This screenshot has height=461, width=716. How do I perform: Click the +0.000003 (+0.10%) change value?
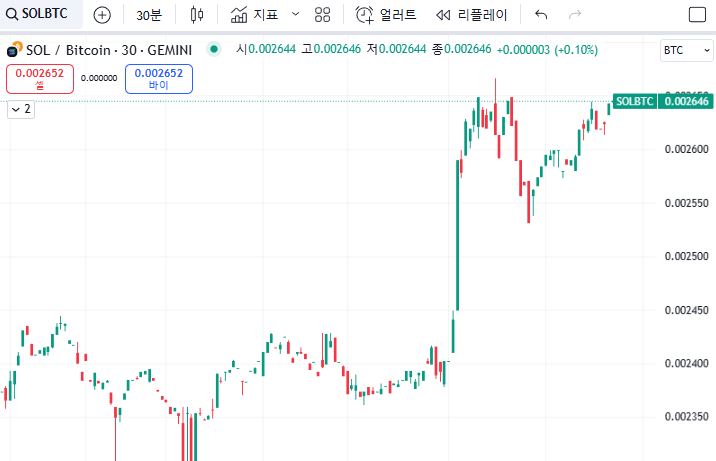click(547, 50)
